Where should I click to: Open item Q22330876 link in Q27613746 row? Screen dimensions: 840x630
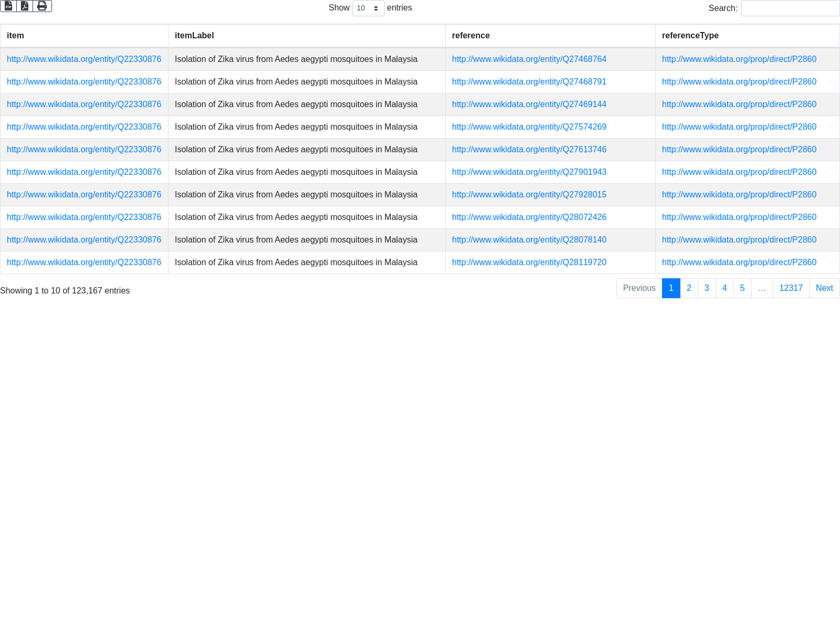pyautogui.click(x=84, y=150)
